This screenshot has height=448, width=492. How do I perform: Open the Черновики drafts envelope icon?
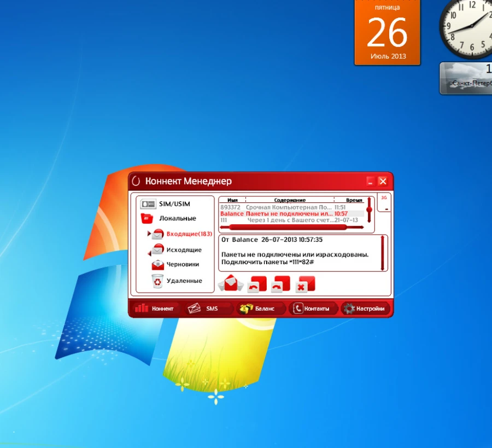click(157, 265)
